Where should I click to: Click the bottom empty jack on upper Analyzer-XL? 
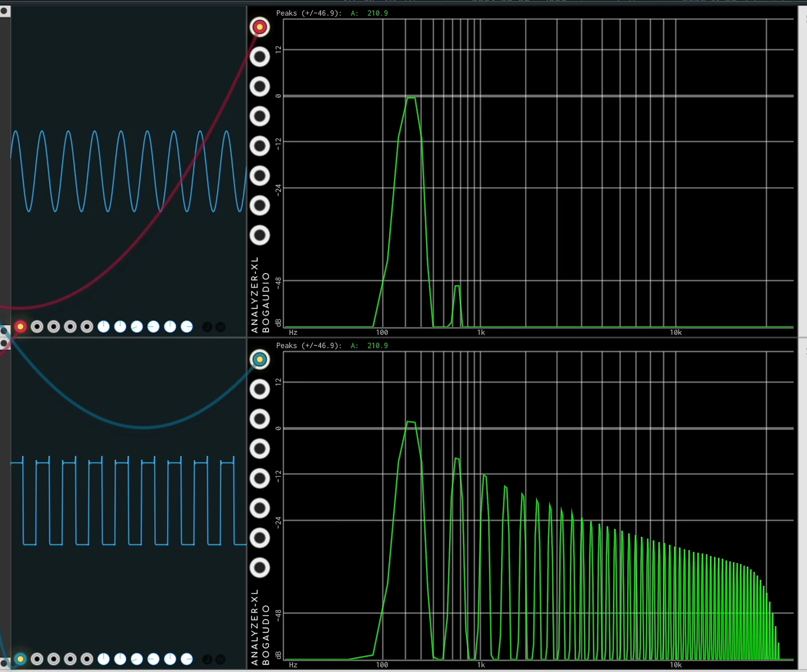tap(259, 236)
